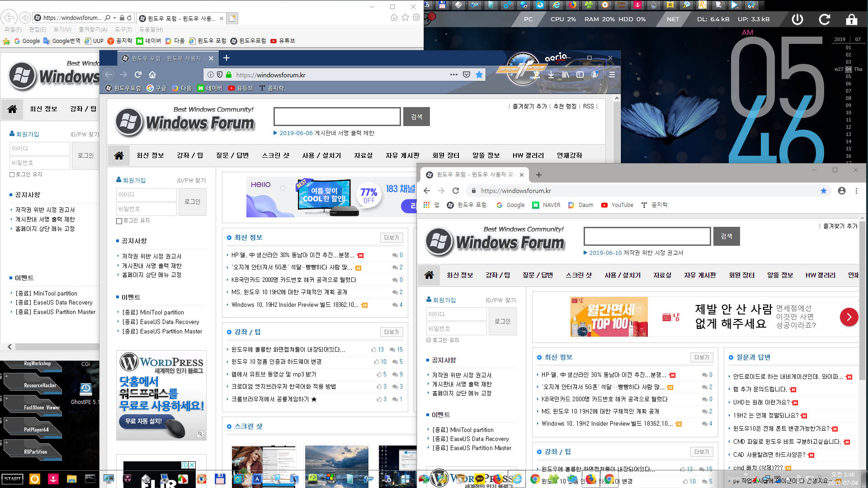Viewport: 868px width, 488px height.
Task: Open Firefox downloads arrow icon
Action: click(551, 75)
